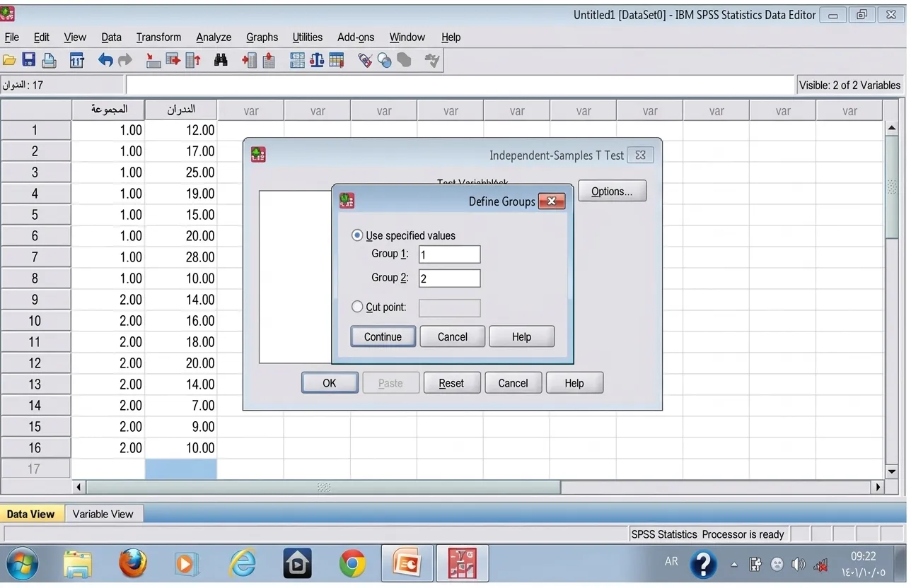Click the Weight Cases scale icon

tap(317, 61)
